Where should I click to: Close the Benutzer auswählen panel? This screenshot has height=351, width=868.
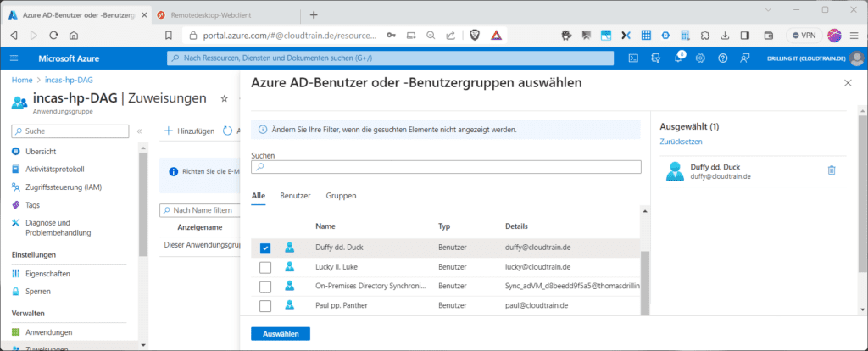tap(848, 83)
